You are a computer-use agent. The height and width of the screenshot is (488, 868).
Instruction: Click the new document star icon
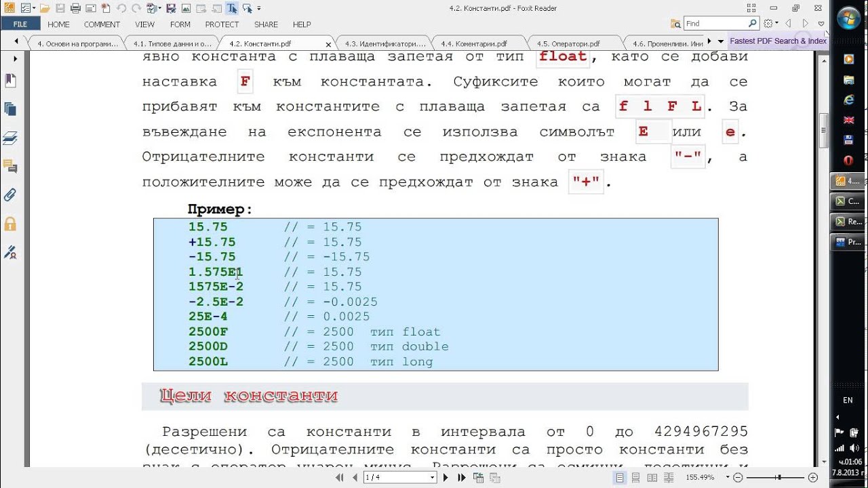(106, 9)
